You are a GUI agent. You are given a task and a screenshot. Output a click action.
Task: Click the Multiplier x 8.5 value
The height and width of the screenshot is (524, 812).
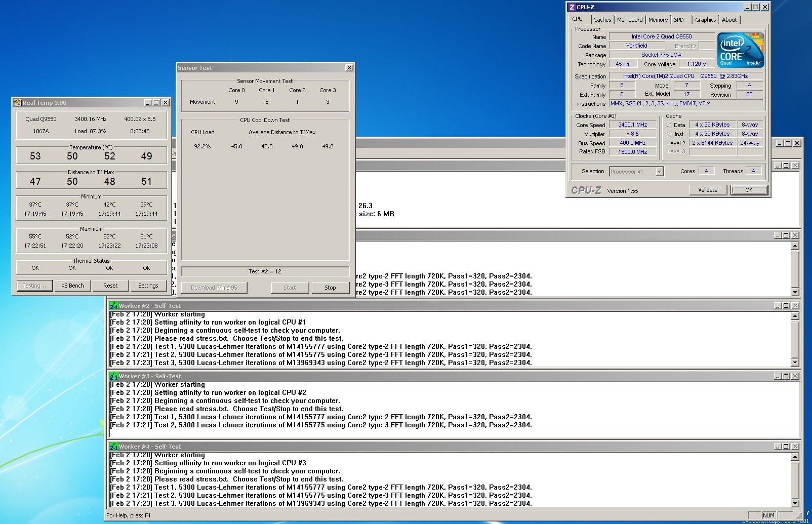point(633,134)
